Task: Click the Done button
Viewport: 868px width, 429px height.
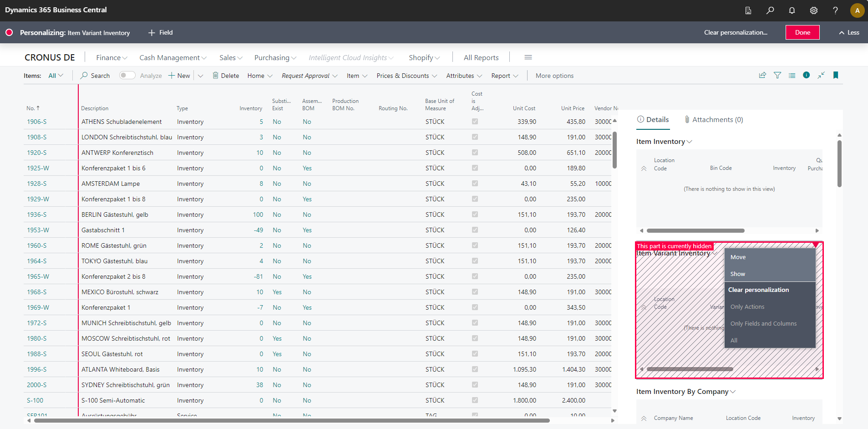Action: pyautogui.click(x=802, y=32)
